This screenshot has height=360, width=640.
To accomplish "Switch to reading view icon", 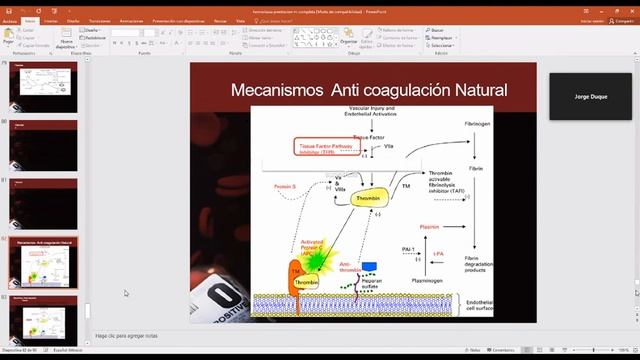I will pyautogui.click(x=552, y=350).
